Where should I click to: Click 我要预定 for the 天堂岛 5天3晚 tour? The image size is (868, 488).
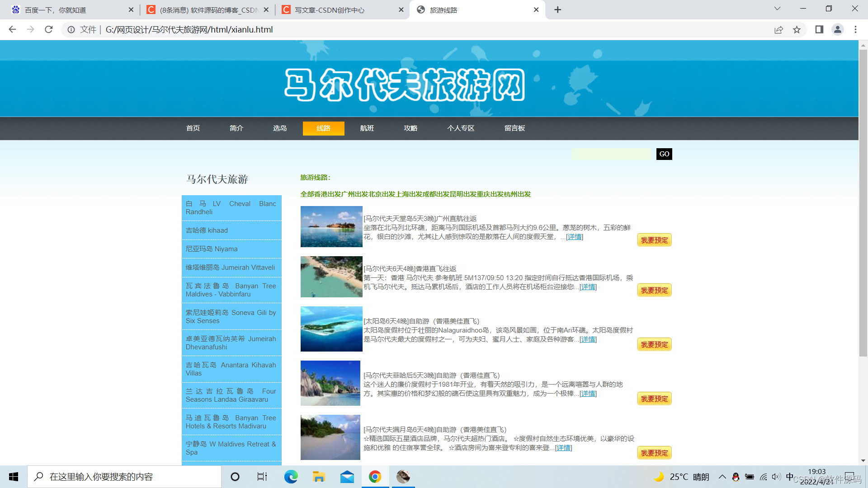click(x=654, y=240)
